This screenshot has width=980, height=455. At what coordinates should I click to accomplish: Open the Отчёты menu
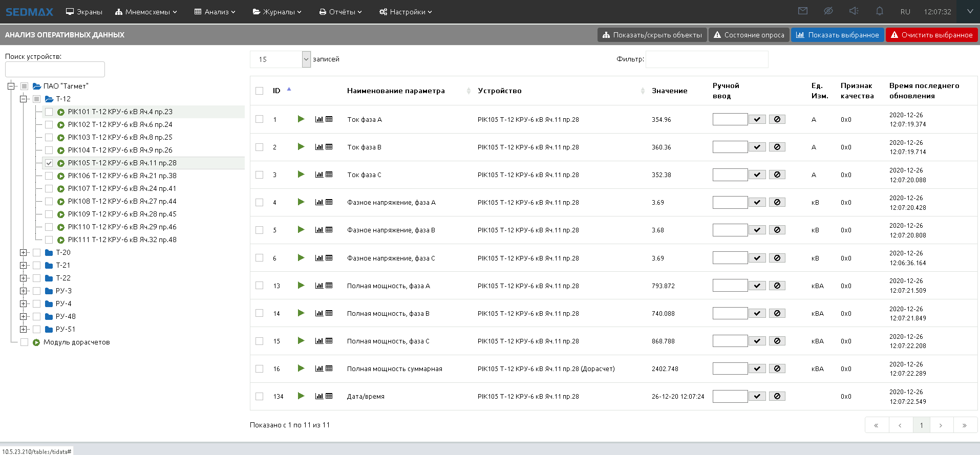[x=340, y=12]
